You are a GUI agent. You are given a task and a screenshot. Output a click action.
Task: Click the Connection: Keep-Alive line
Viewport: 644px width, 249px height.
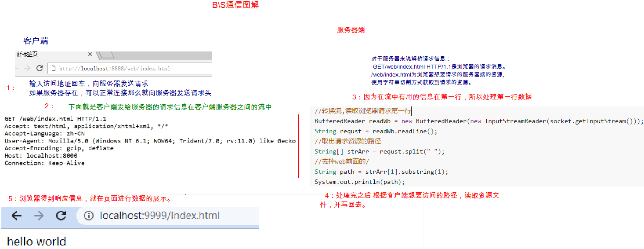44,163
